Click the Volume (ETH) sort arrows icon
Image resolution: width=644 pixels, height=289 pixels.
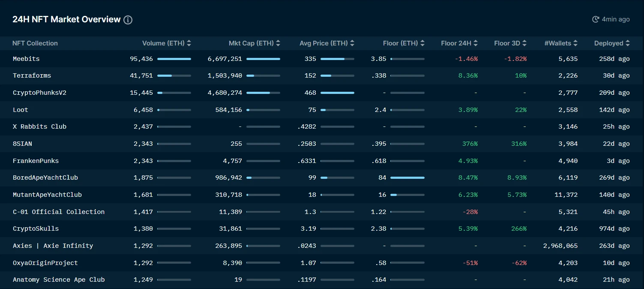click(189, 43)
